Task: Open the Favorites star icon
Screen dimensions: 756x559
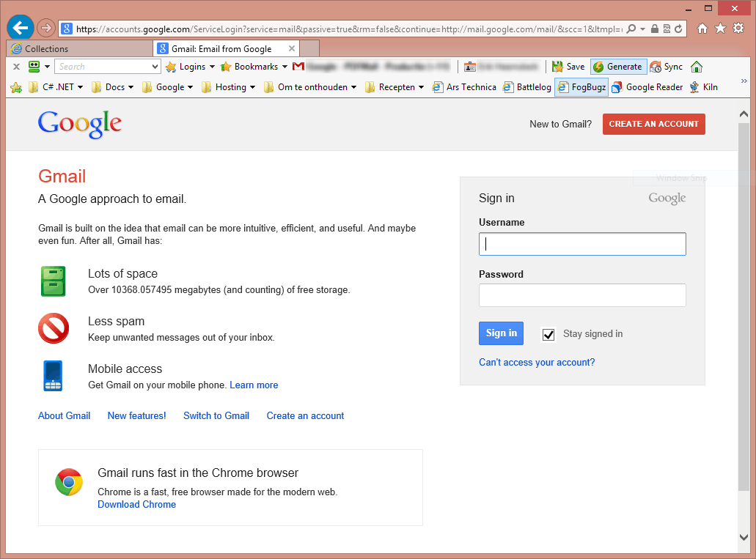Action: point(720,29)
